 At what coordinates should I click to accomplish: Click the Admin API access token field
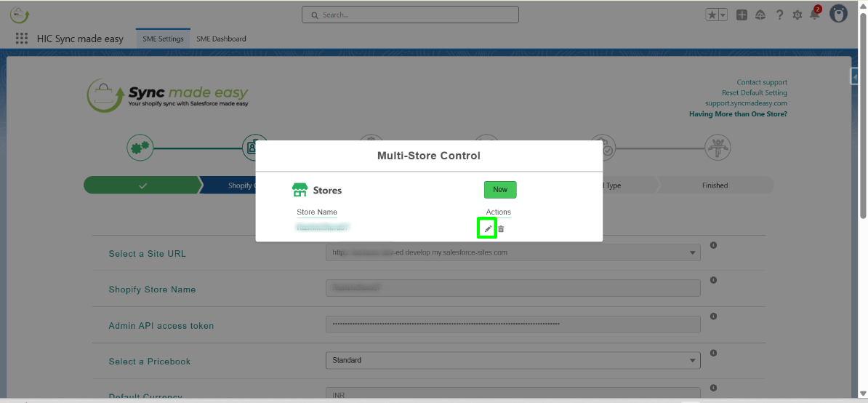pos(513,324)
